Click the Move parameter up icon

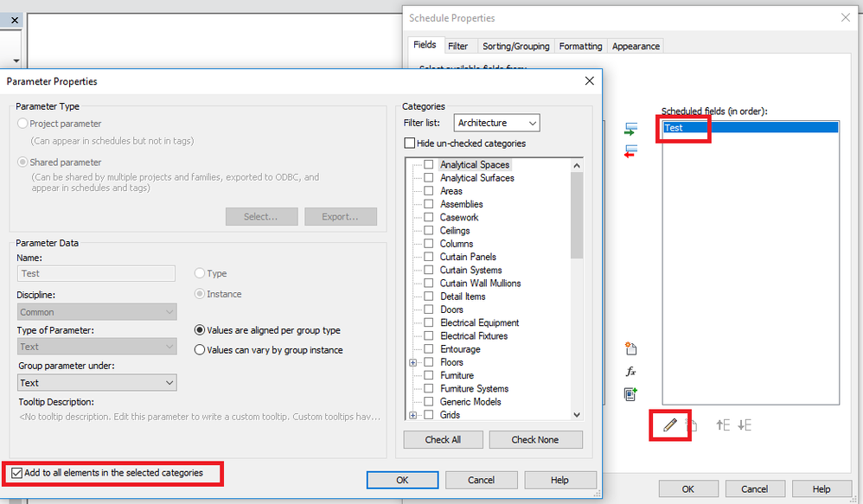coord(723,424)
